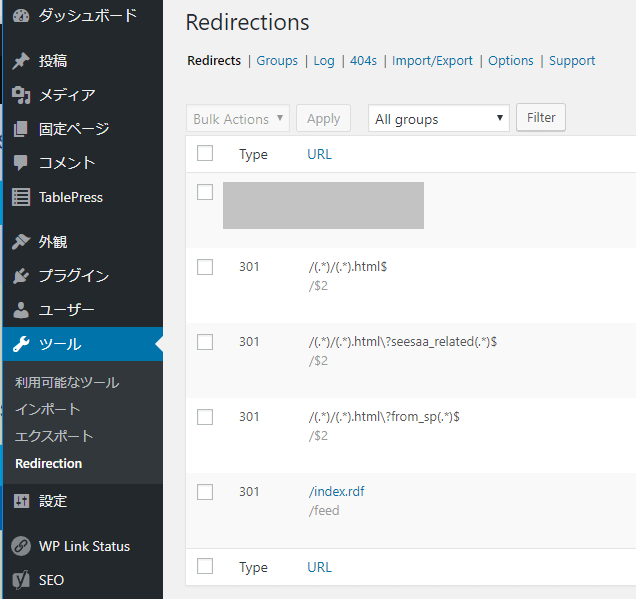This screenshot has width=636, height=599.
Task: Check the box for /index.rdf redirect
Action: coord(205,492)
